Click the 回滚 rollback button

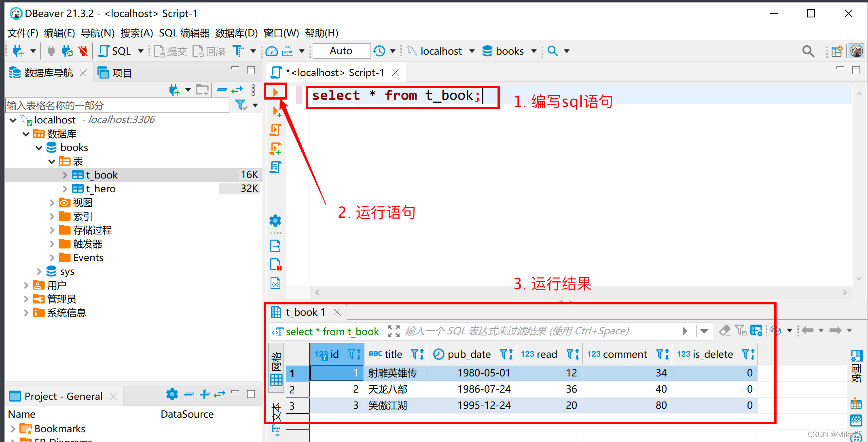[209, 51]
